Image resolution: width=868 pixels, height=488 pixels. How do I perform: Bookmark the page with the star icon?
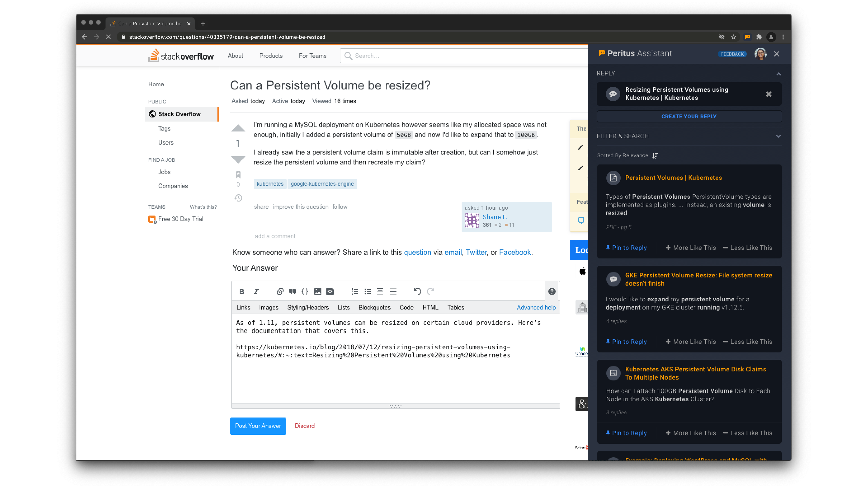click(x=733, y=37)
